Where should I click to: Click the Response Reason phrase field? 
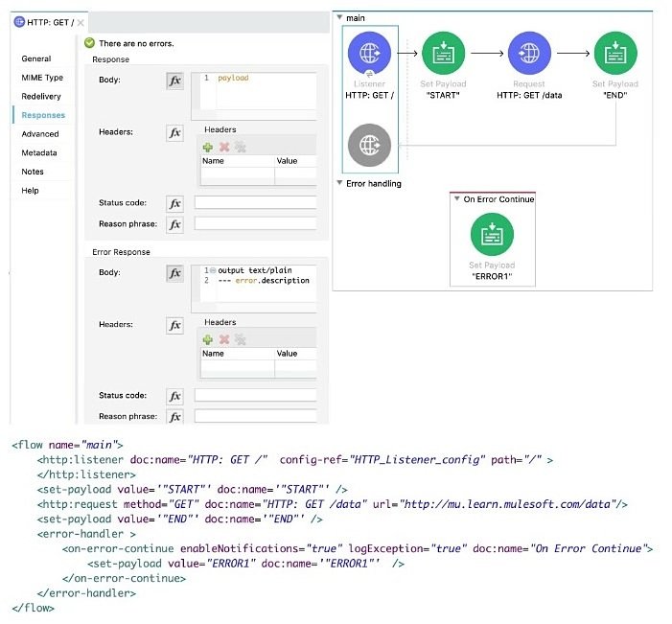[255, 223]
